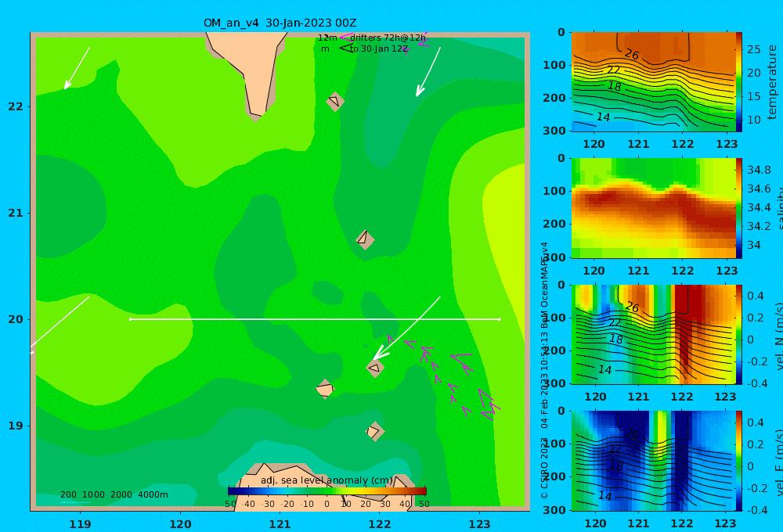Click latitude label 19 on the main map

pyautogui.click(x=16, y=426)
